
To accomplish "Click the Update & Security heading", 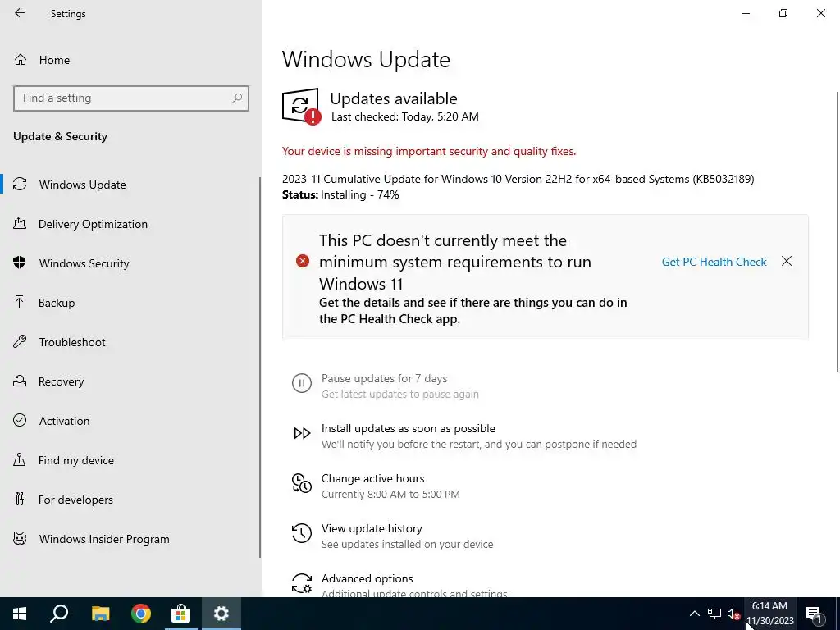I will [x=60, y=136].
